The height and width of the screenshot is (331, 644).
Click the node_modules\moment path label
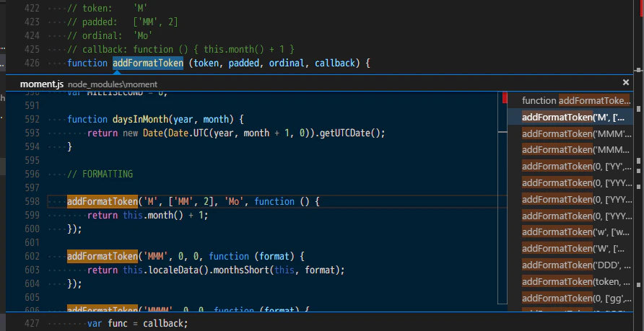coord(113,84)
